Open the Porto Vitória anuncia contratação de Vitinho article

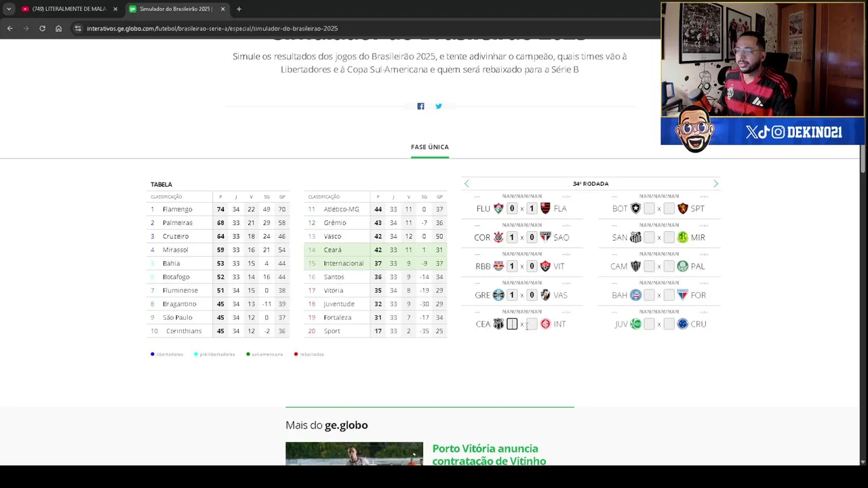coord(489,455)
